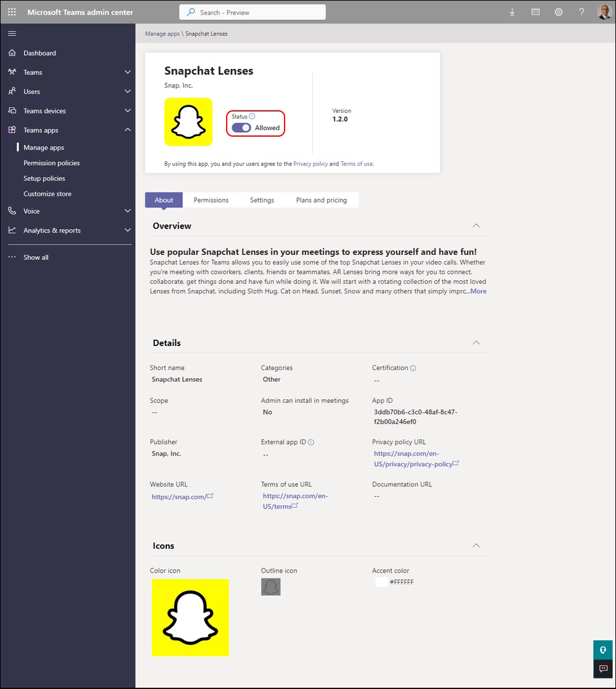Expand the Teams sidebar section
Viewport: 616px width, 689px height.
pyautogui.click(x=128, y=72)
